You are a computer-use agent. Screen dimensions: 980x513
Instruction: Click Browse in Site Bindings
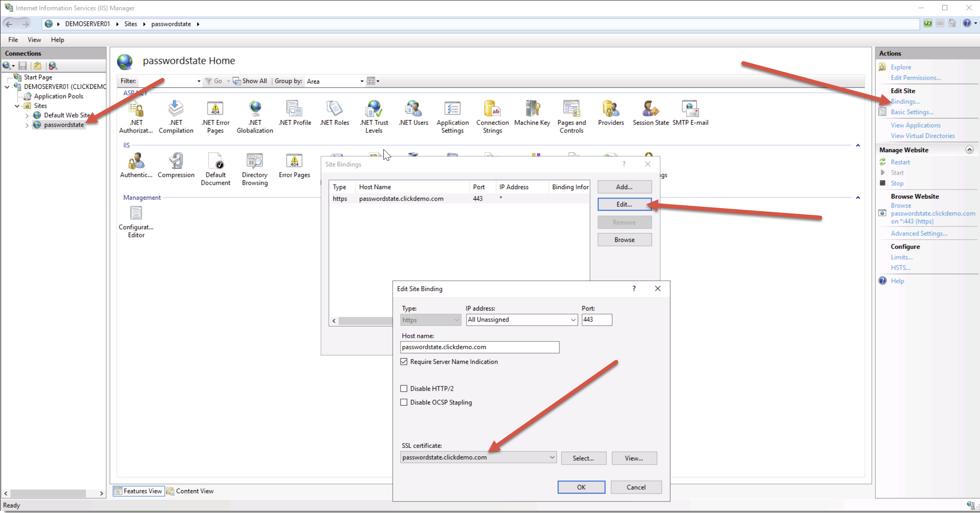point(624,240)
